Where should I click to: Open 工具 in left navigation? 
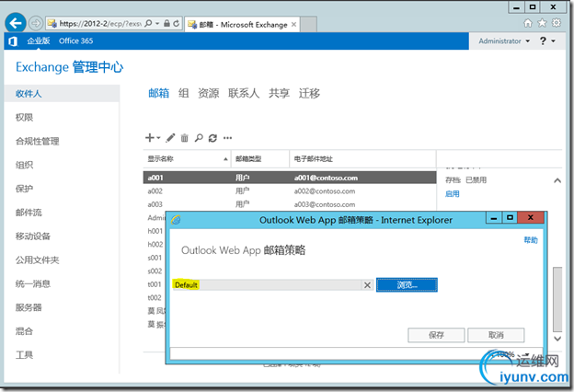pyautogui.click(x=24, y=355)
